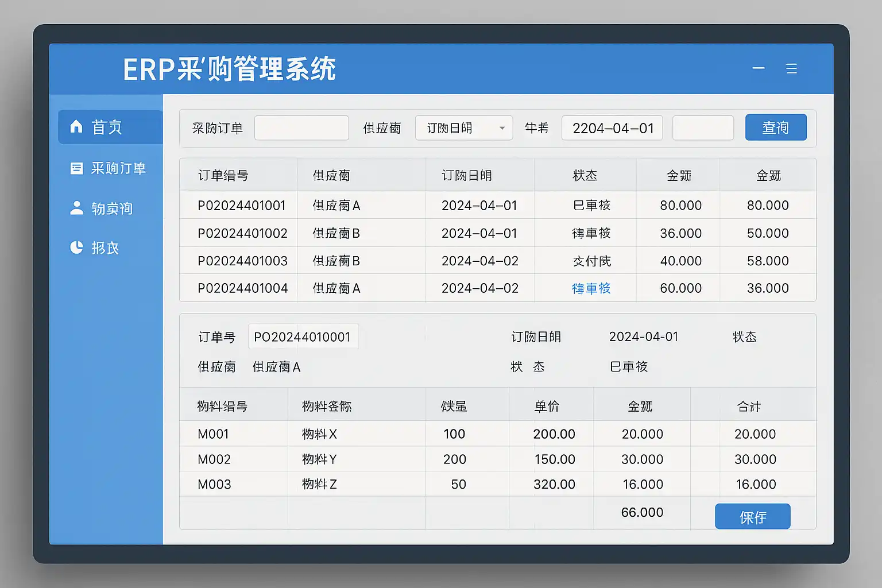Click the quantity 100 in the M001 row
Image resolution: width=882 pixels, height=588 pixels.
click(454, 434)
